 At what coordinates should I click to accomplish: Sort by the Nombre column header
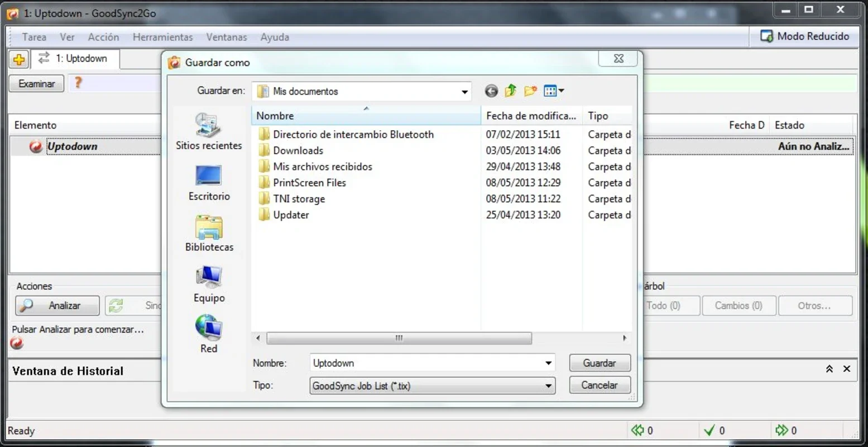[366, 116]
